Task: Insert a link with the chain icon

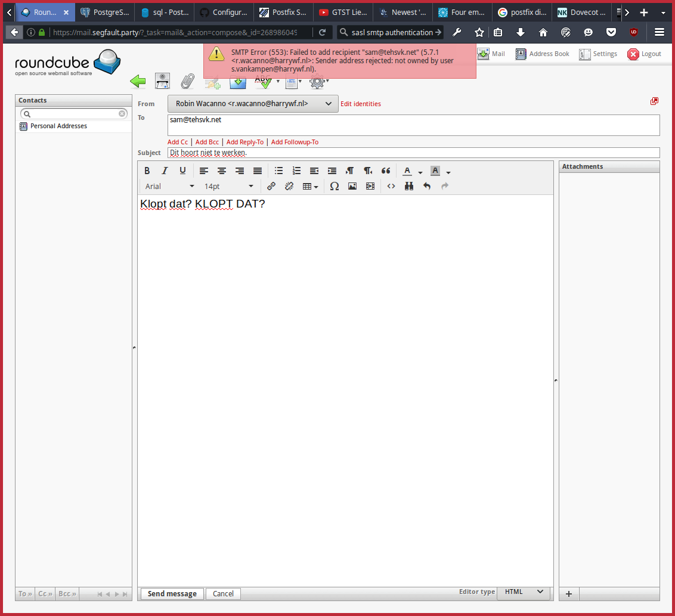Action: (x=271, y=186)
